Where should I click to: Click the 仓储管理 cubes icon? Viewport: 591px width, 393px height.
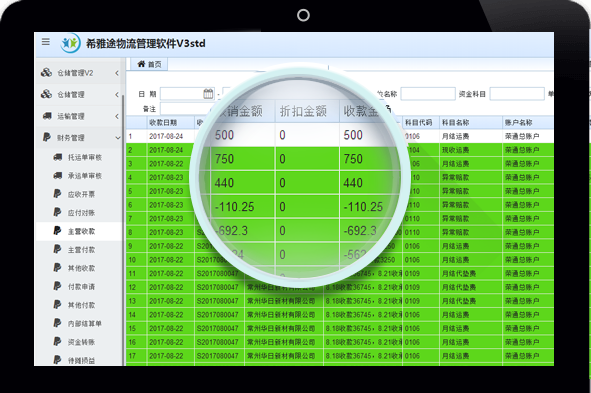click(46, 94)
